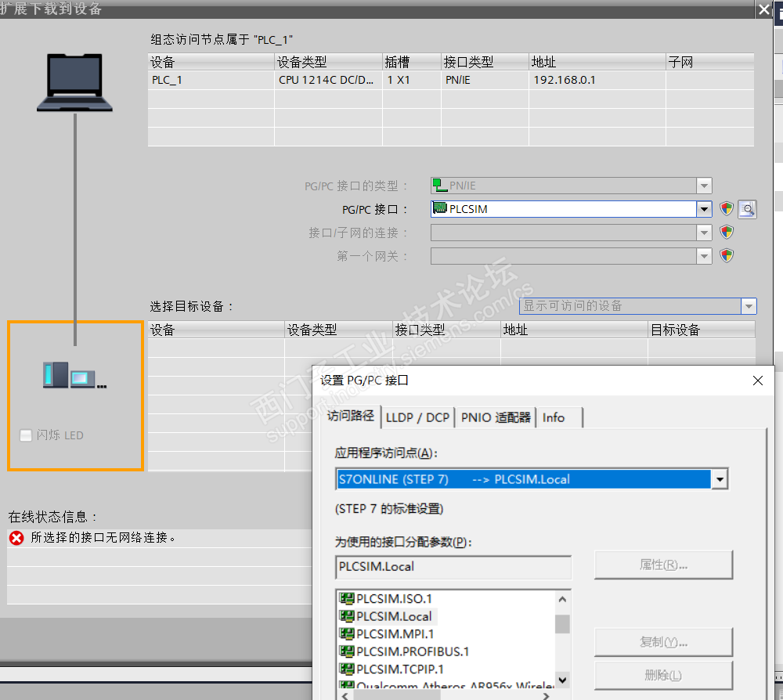Click the 属性(R)... button
The height and width of the screenshot is (700, 783).
pyautogui.click(x=664, y=565)
